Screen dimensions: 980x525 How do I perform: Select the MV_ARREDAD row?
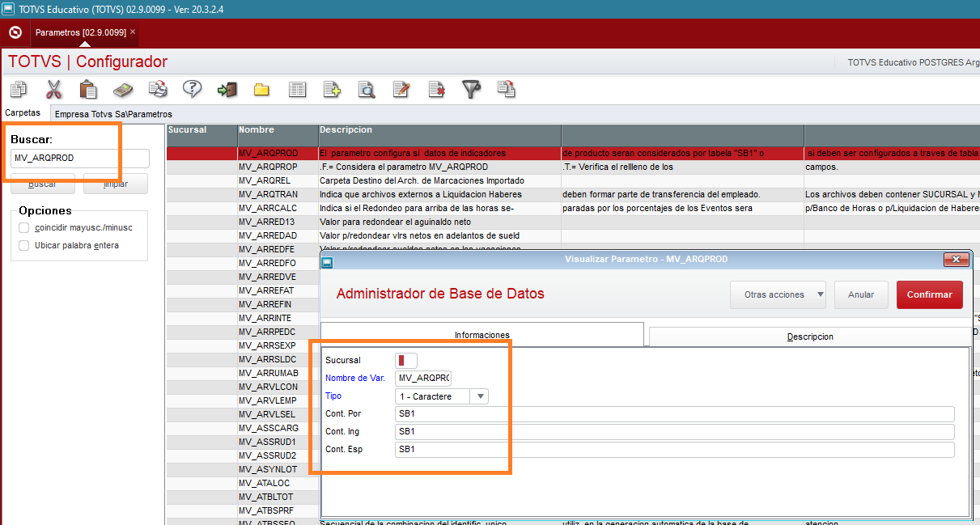tap(573, 235)
